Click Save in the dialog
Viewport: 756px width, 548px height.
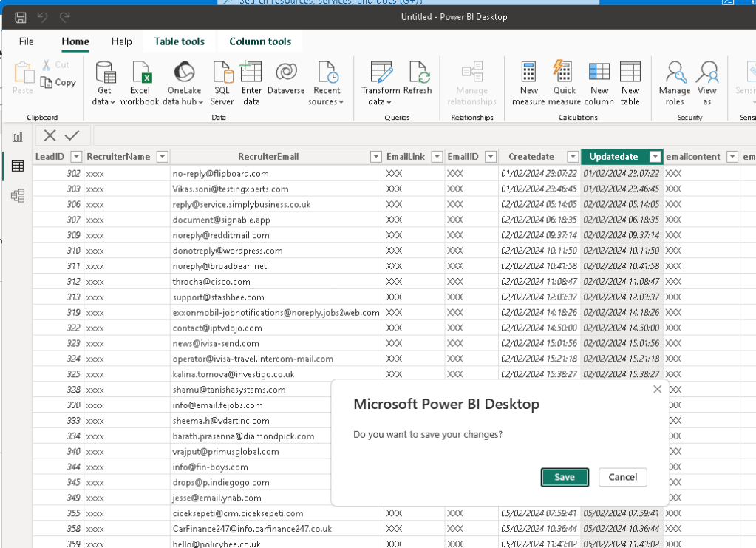pyautogui.click(x=565, y=477)
